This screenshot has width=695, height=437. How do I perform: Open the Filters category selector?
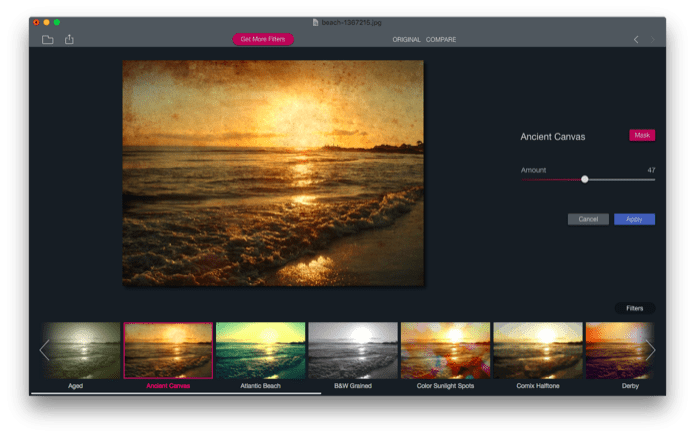(634, 308)
